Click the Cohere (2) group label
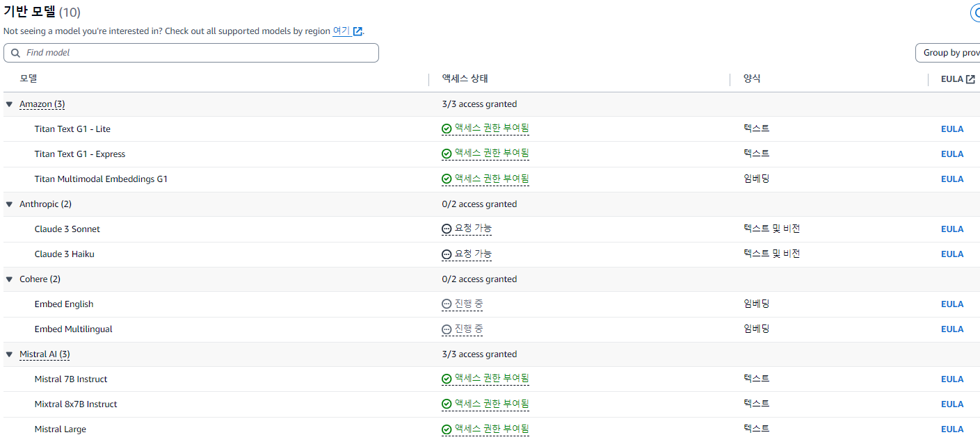Image resolution: width=980 pixels, height=444 pixels. point(40,279)
